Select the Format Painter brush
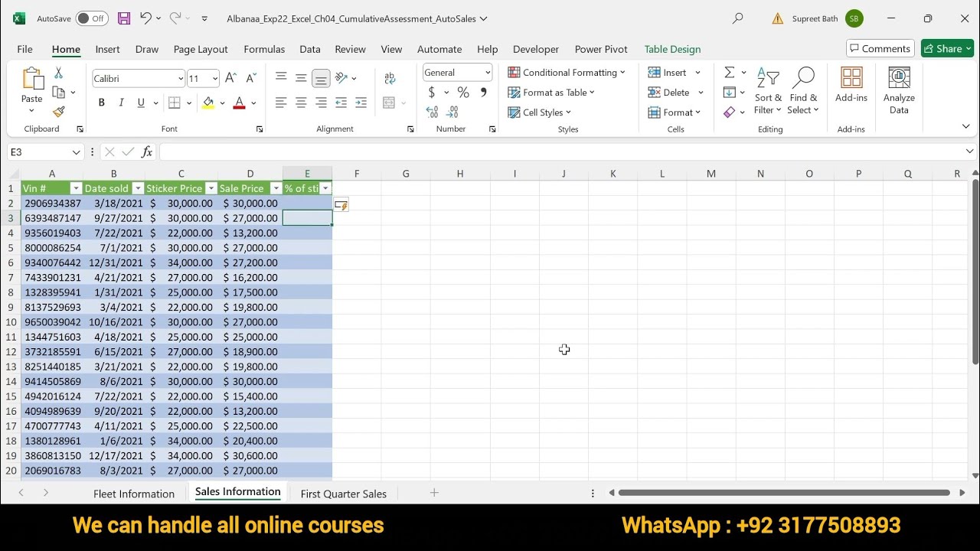 [58, 112]
